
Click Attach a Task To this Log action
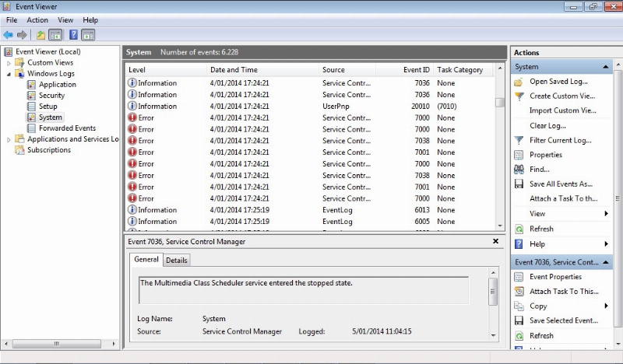click(563, 198)
